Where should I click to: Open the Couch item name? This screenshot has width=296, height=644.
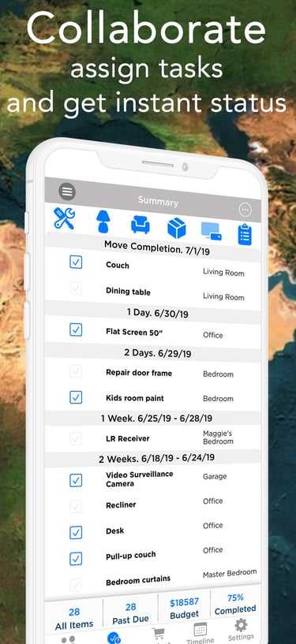pos(118,266)
